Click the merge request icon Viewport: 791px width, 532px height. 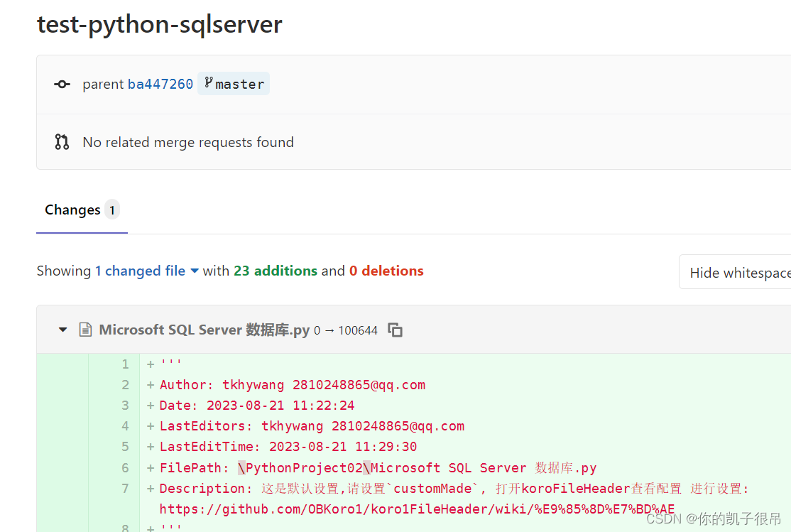click(62, 141)
